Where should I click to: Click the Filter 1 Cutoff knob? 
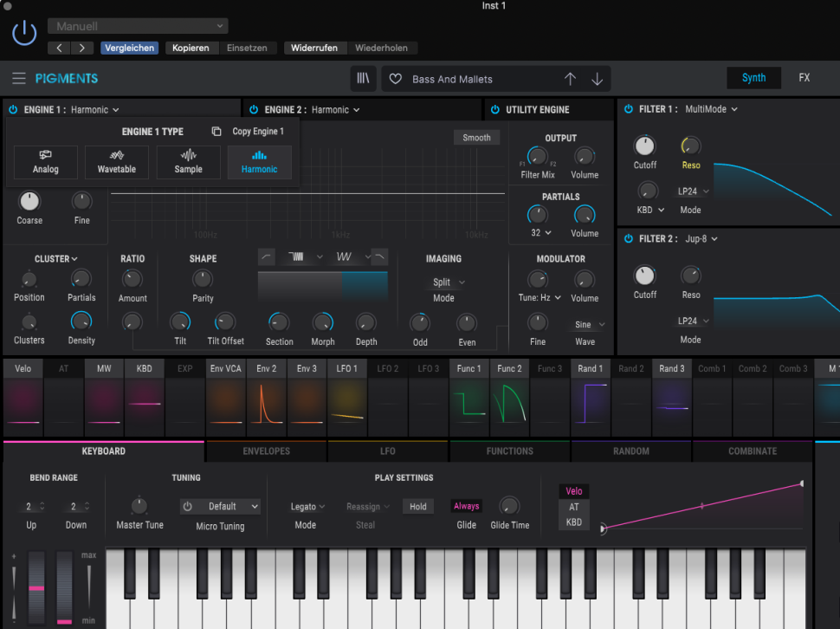(645, 146)
